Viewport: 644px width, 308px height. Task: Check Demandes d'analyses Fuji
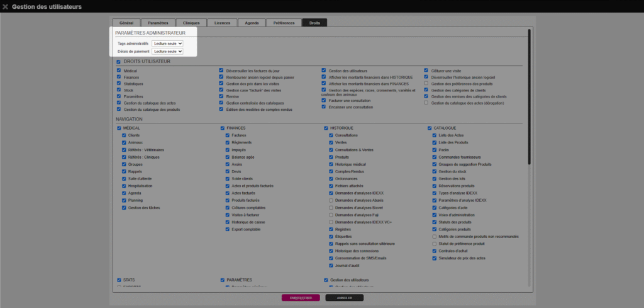click(331, 215)
